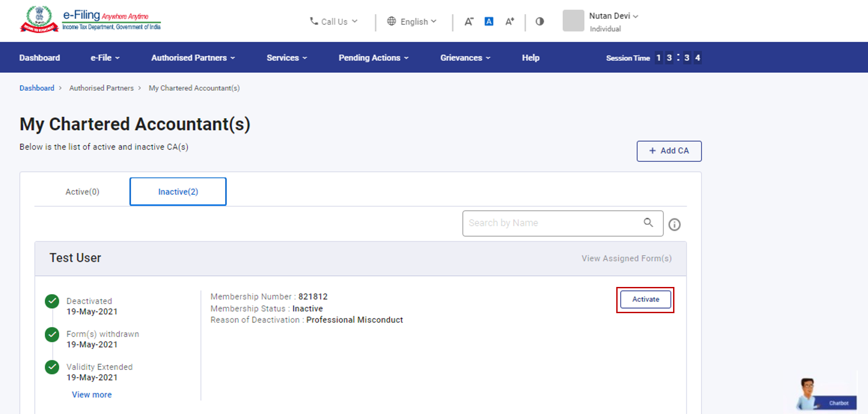The width and height of the screenshot is (868, 414).
Task: Click the user profile avatar
Action: click(573, 21)
